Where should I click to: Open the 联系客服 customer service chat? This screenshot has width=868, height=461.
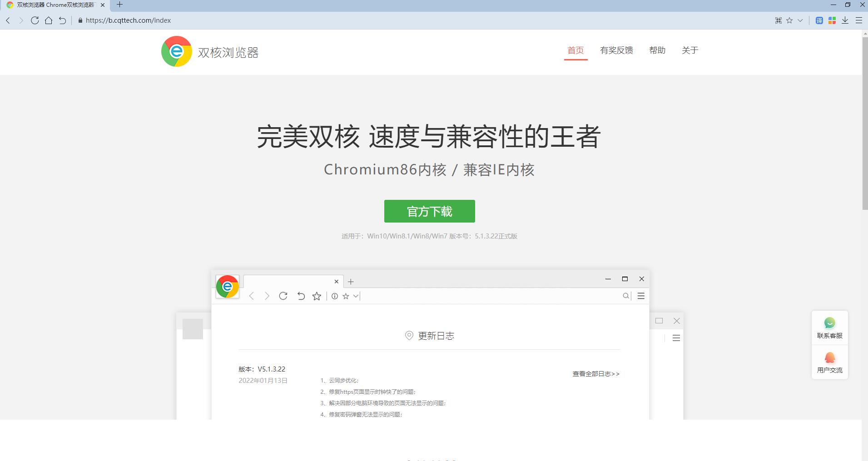pos(829,327)
